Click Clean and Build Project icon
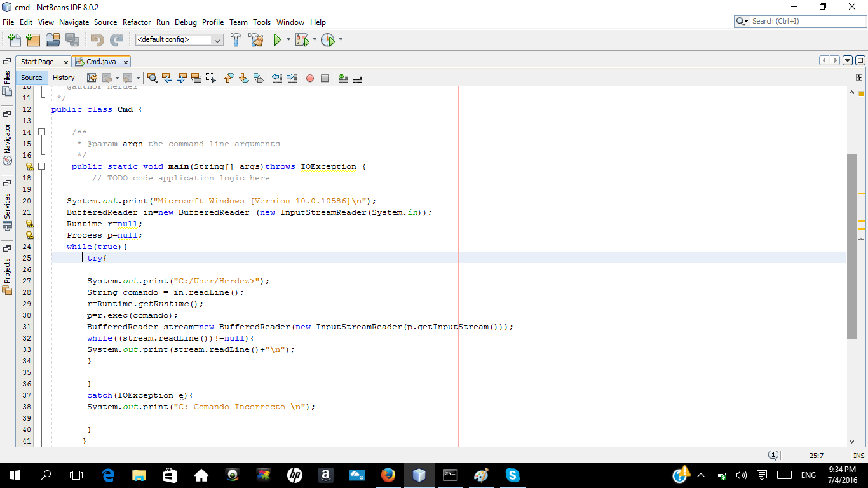Viewport: 868px width, 488px height. [256, 40]
